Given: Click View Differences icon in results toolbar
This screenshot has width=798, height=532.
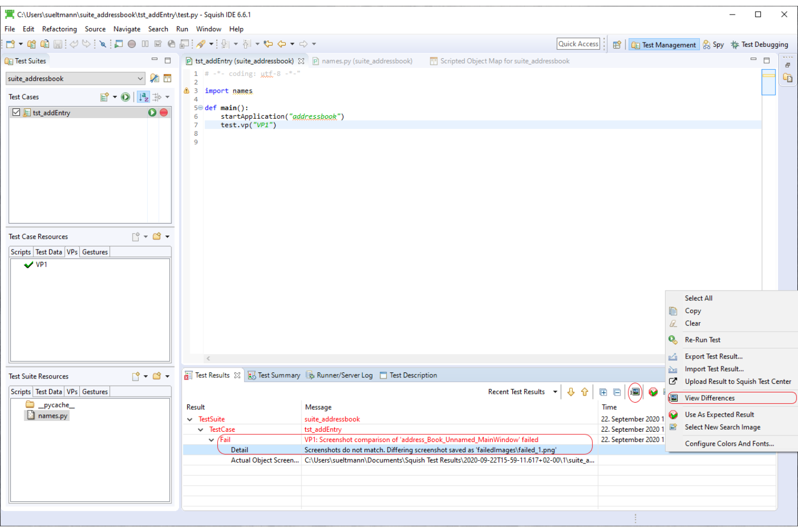Looking at the screenshot, I should pos(635,392).
